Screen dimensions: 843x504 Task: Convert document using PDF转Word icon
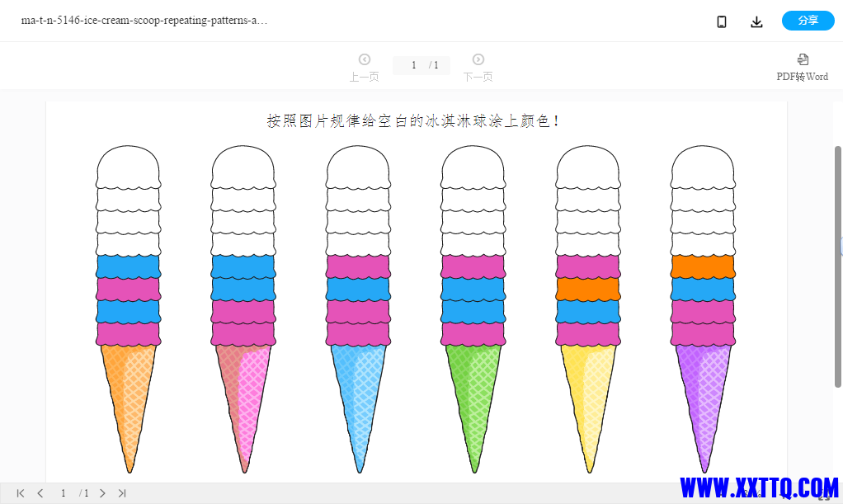(x=803, y=59)
